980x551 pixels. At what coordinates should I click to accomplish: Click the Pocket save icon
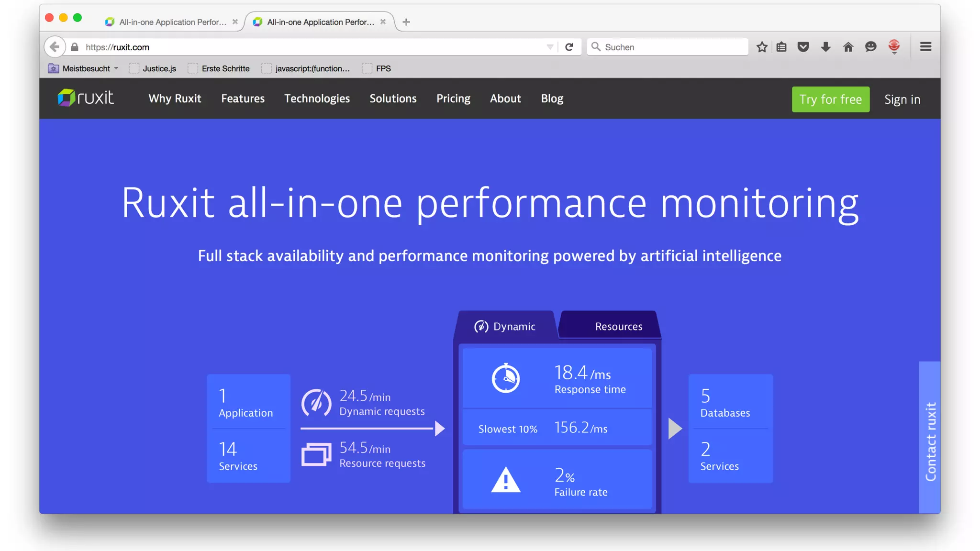pyautogui.click(x=803, y=47)
